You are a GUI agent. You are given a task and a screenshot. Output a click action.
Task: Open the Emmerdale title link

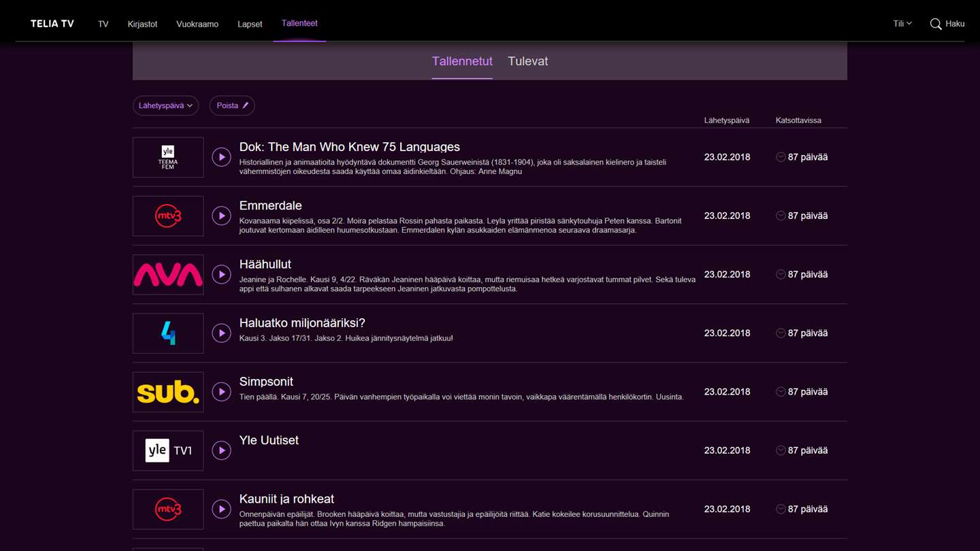[x=271, y=205]
